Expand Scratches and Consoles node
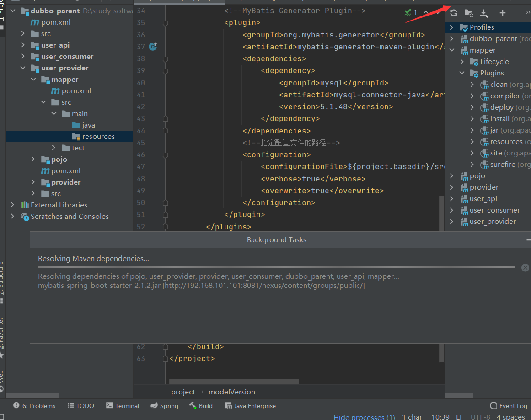 tap(12, 217)
